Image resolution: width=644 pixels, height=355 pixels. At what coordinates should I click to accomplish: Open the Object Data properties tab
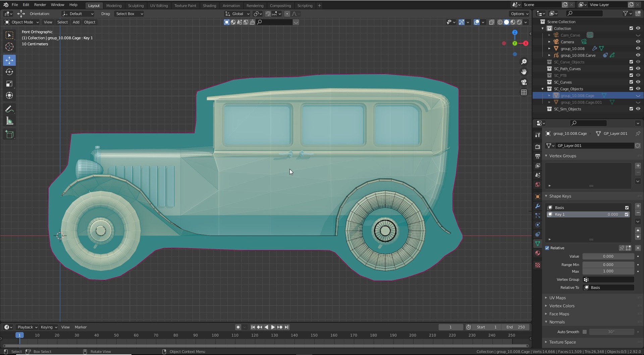click(x=538, y=244)
